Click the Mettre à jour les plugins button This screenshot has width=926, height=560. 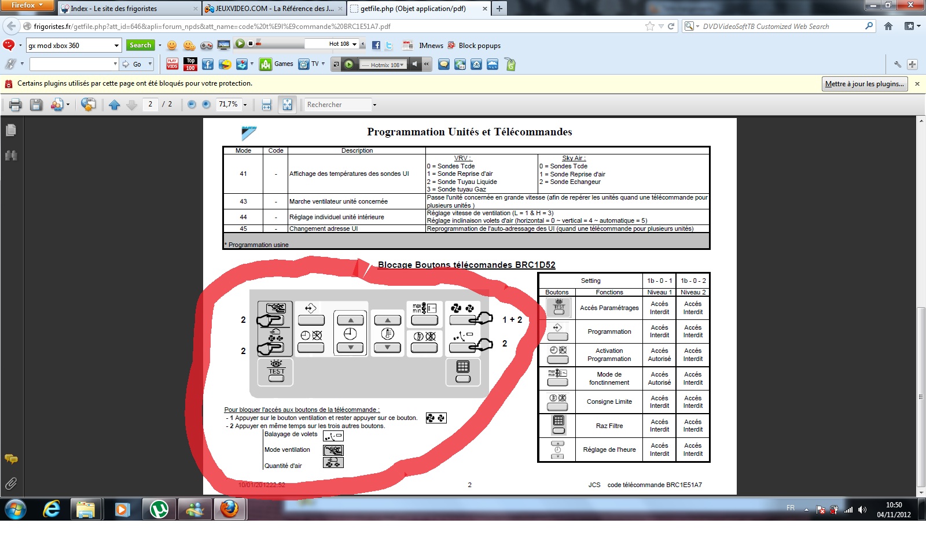864,84
